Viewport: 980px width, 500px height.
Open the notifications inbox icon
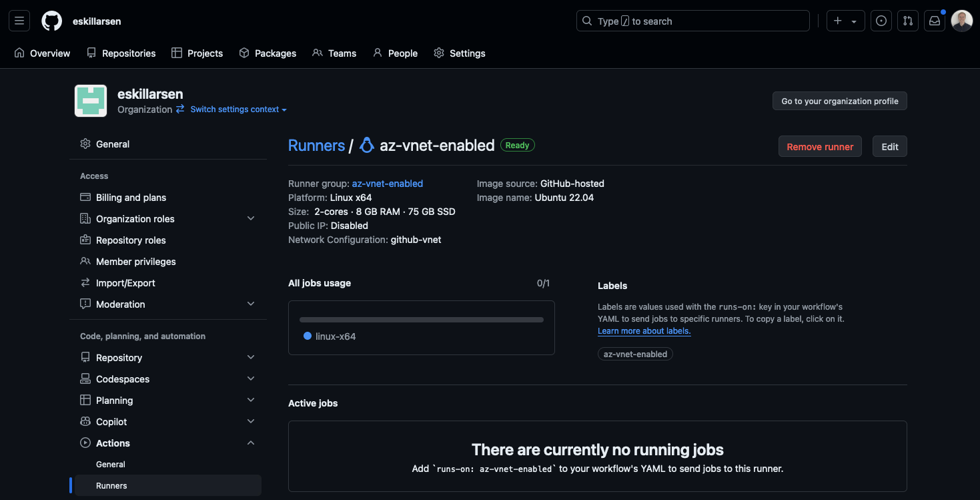point(935,21)
